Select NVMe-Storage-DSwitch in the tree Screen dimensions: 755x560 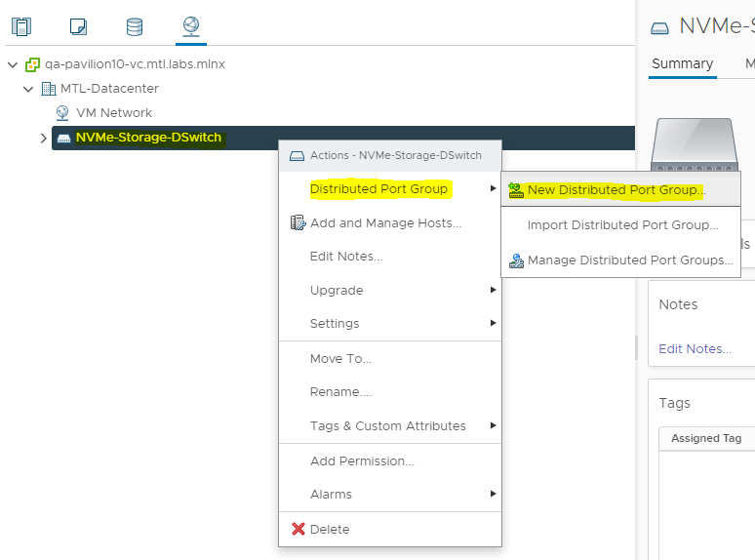click(149, 138)
